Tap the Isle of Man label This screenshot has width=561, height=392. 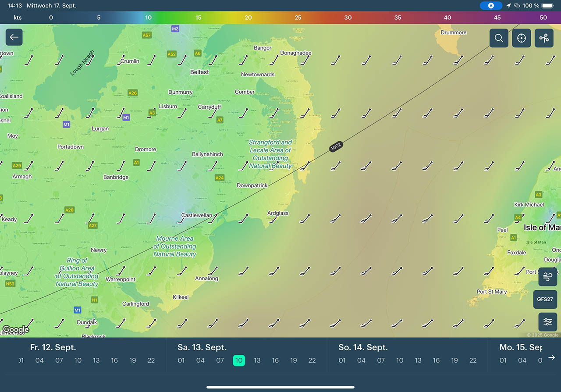[x=542, y=228]
